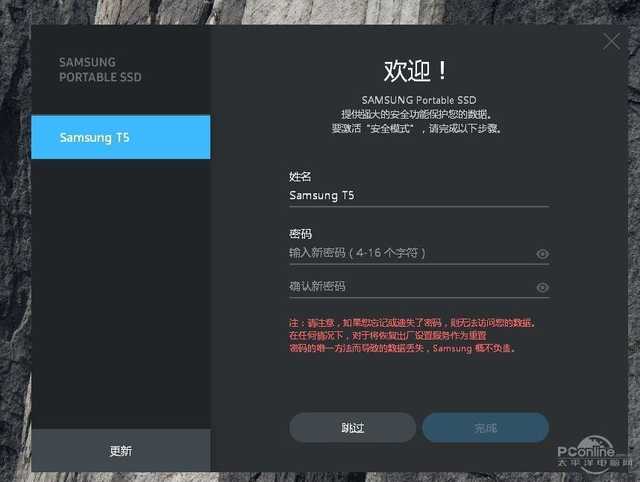Show the new password with eye icon
Viewport: 640px width, 482px height.
(542, 254)
